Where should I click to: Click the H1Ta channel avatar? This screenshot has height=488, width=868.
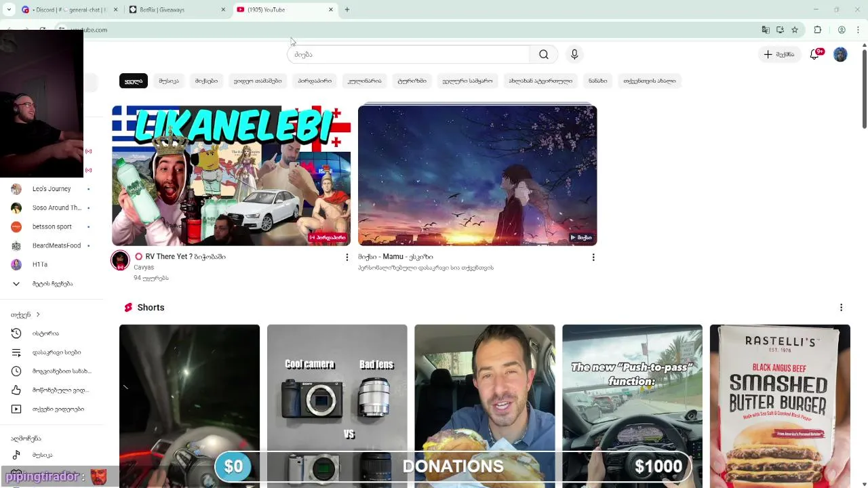pos(16,264)
